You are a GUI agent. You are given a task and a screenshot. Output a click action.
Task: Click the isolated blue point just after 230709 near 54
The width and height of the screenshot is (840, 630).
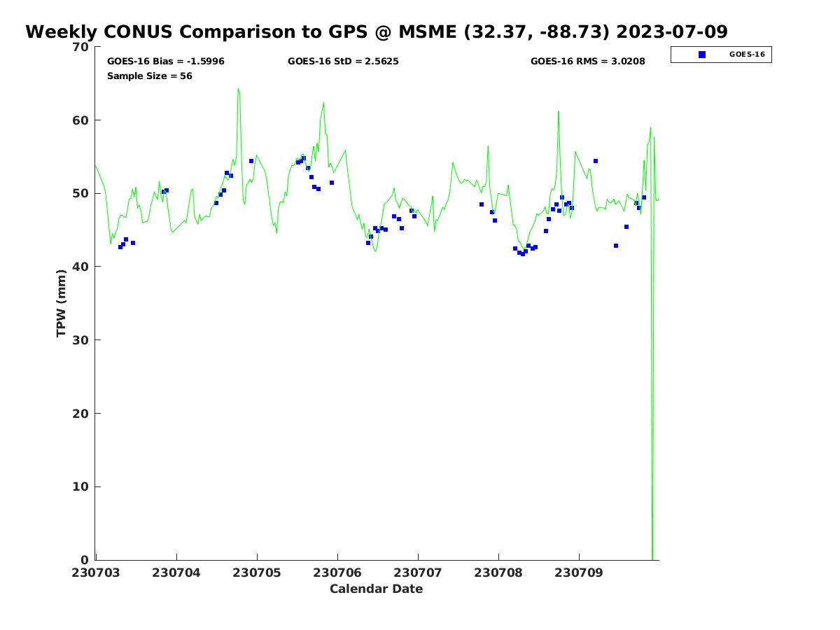click(596, 161)
